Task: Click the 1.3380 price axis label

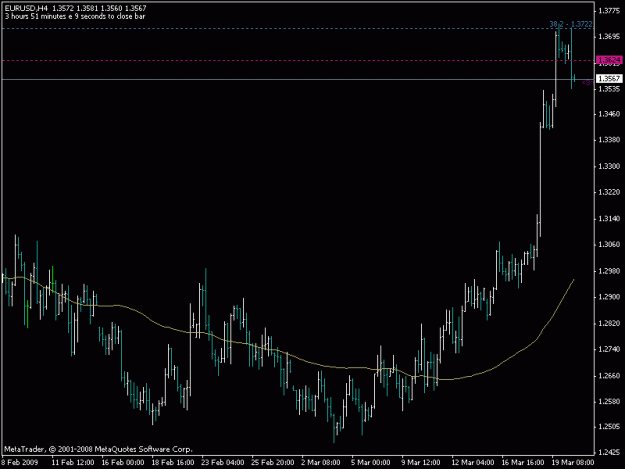Action: click(x=609, y=140)
